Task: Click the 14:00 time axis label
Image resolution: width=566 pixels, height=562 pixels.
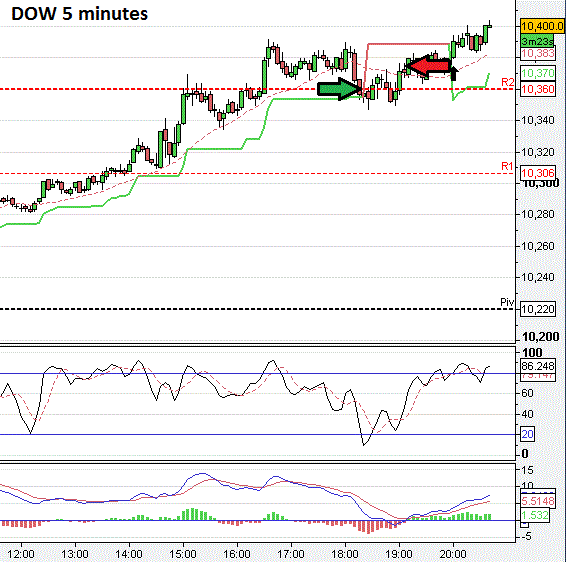Action: [129, 554]
